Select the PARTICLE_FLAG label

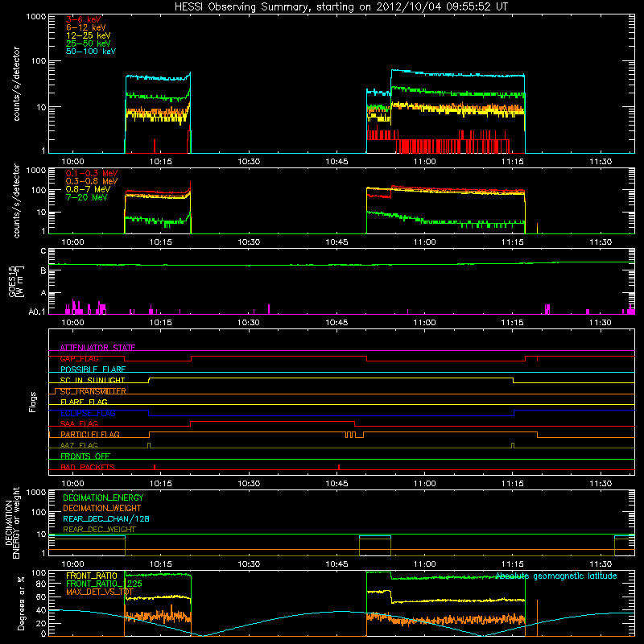90,435
